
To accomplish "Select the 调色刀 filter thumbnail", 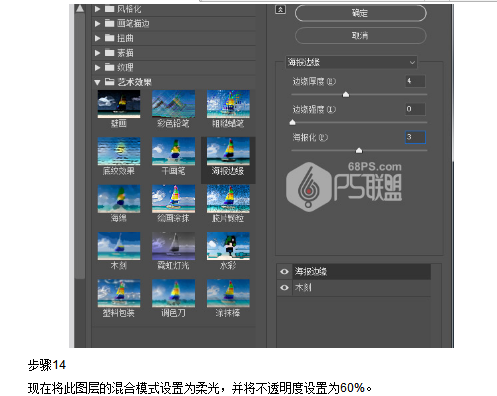I will (x=173, y=293).
